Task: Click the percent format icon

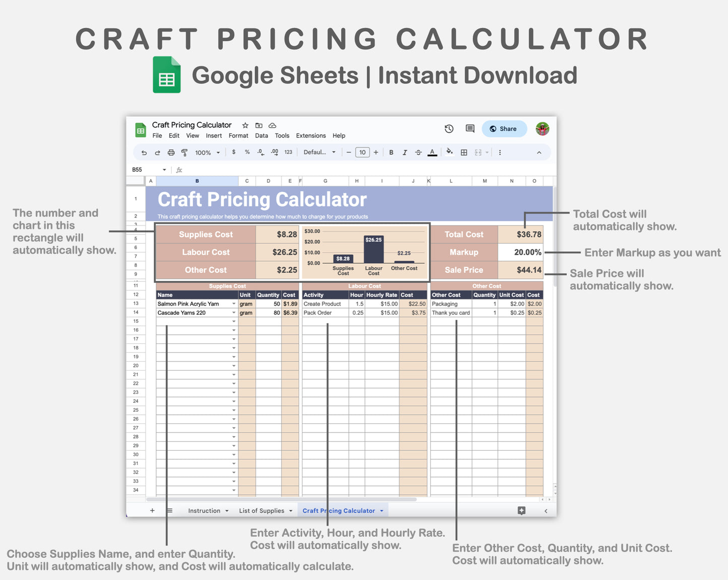Action: point(247,152)
